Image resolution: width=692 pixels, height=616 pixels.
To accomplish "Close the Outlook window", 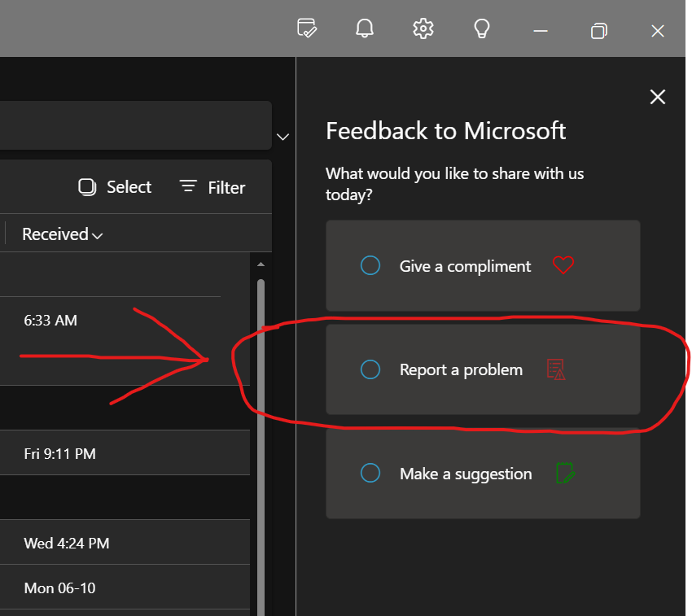I will (x=658, y=31).
